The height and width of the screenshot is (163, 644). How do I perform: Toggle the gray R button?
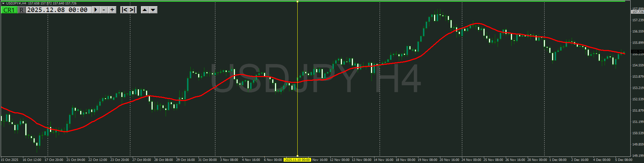(22, 10)
